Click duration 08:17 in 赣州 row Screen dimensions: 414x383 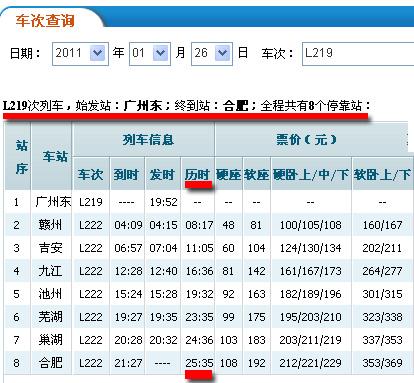pos(199,225)
